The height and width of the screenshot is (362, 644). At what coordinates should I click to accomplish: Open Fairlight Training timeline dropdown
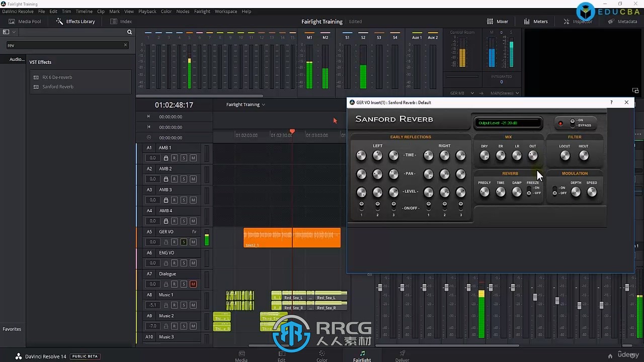[x=246, y=105]
